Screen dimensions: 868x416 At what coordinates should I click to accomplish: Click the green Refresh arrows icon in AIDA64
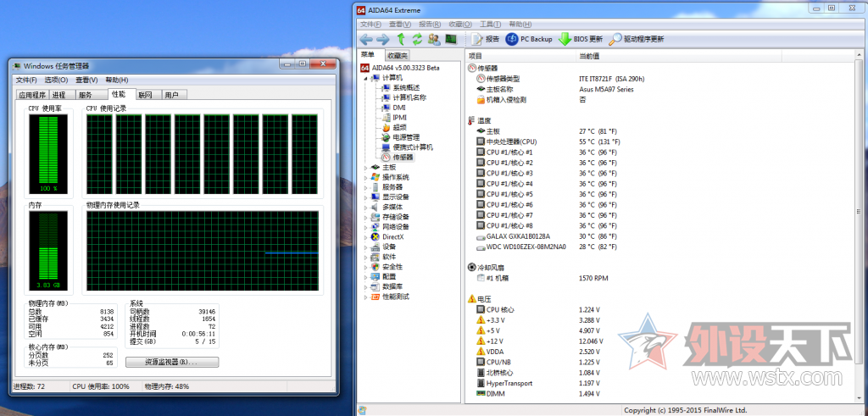coord(417,39)
